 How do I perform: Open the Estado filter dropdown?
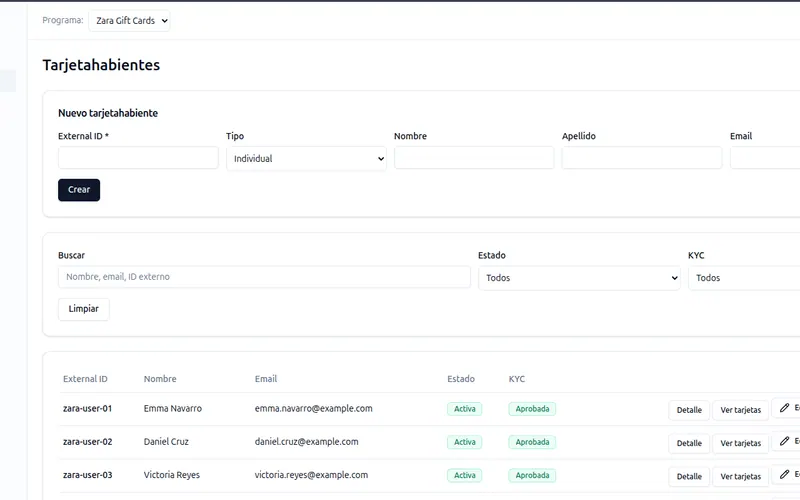click(x=579, y=278)
